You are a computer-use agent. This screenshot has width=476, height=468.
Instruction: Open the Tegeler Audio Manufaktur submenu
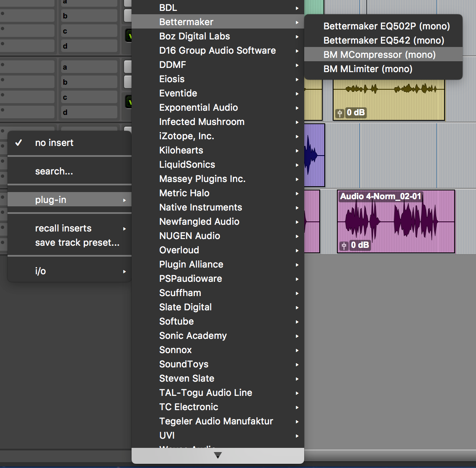[x=217, y=422]
